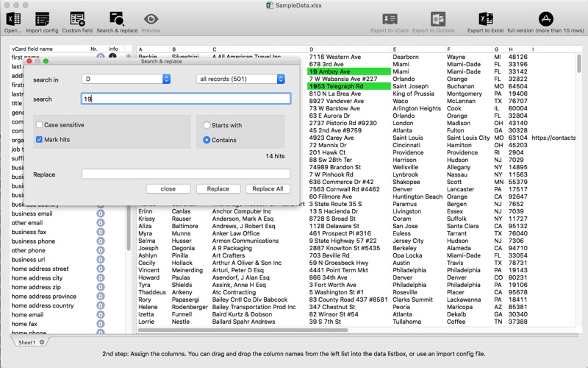Screen dimensions: 588x368
Task: Click column header D in data table
Action: point(348,49)
